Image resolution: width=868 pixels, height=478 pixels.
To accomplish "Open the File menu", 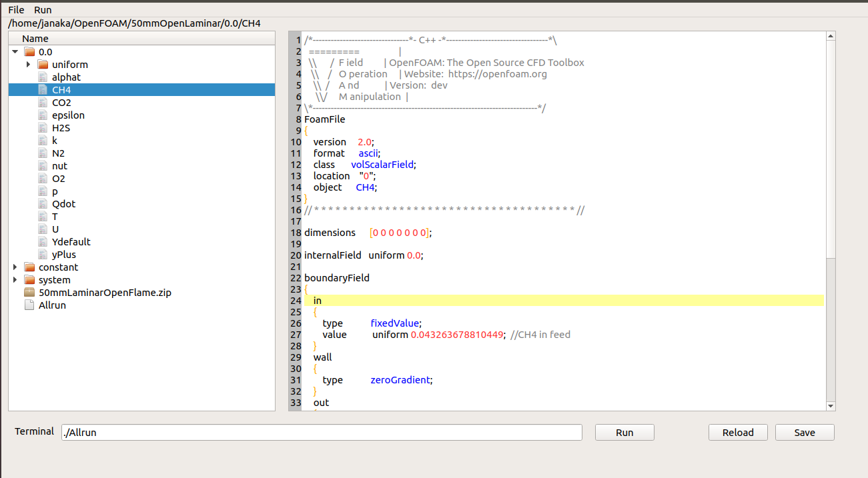I will (x=15, y=9).
